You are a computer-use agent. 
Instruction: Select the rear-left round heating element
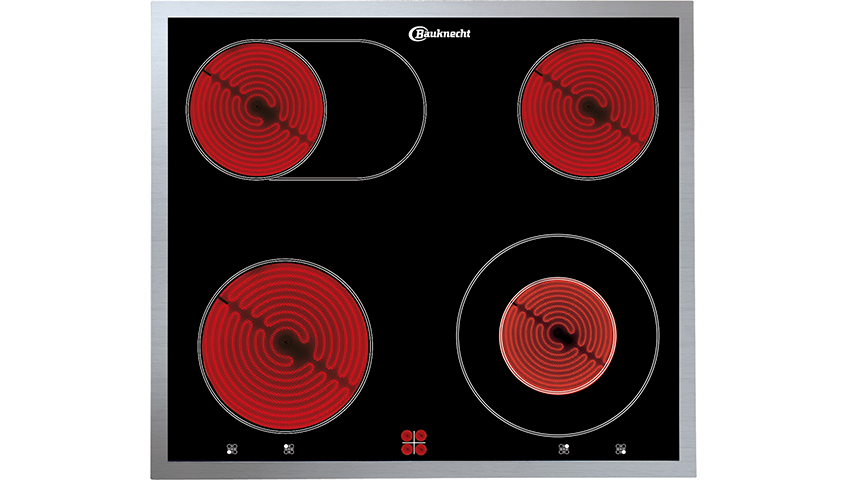click(x=256, y=109)
